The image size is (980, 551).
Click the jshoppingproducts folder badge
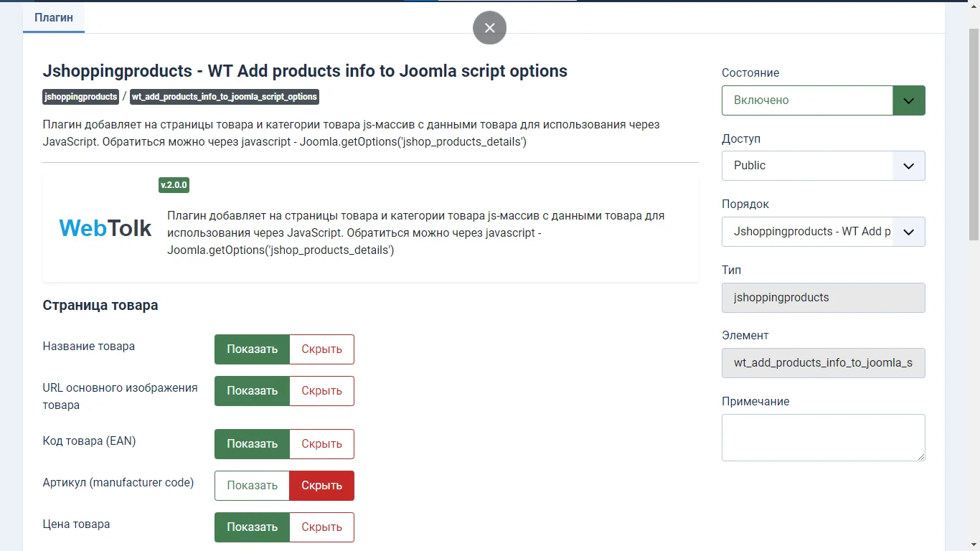[80, 97]
